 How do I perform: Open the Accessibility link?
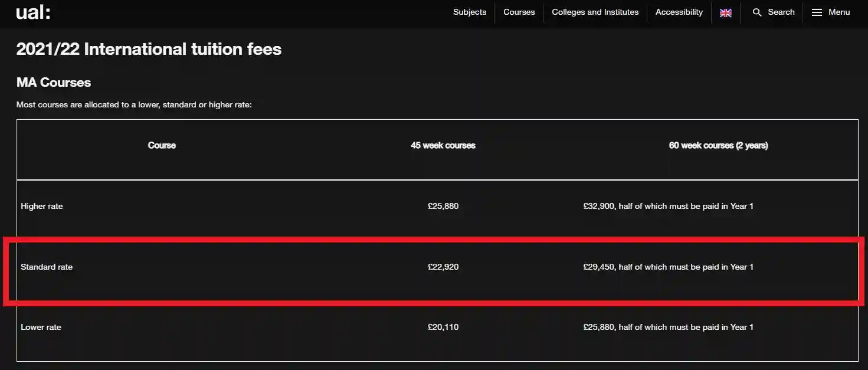(679, 12)
